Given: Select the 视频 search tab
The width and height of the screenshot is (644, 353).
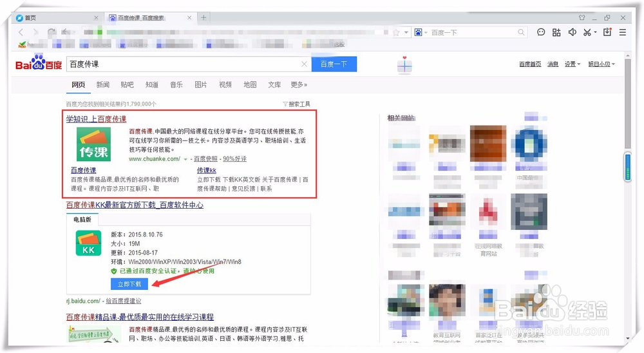Looking at the screenshot, I should tap(225, 84).
